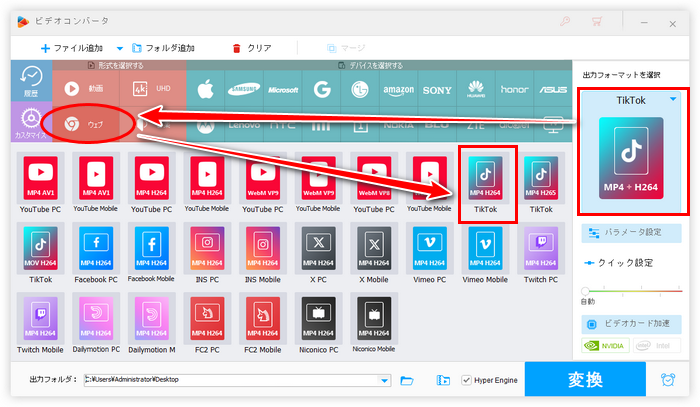This screenshot has height=407, width=700.
Task: Open the Huawei device category
Action: click(476, 89)
